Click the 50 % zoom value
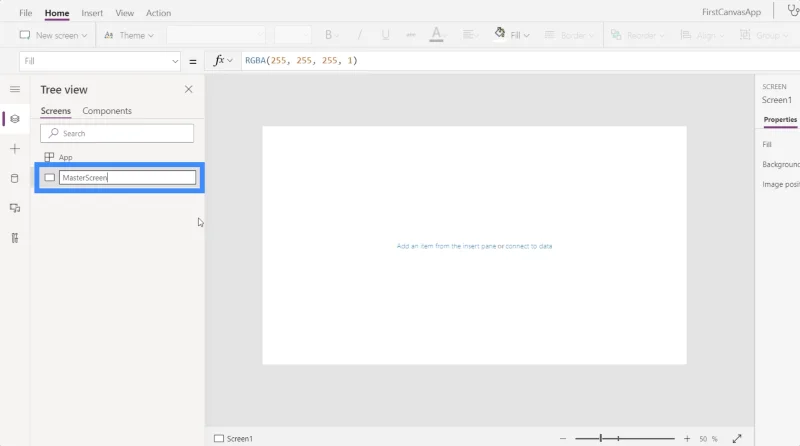The height and width of the screenshot is (446, 800). click(x=708, y=439)
